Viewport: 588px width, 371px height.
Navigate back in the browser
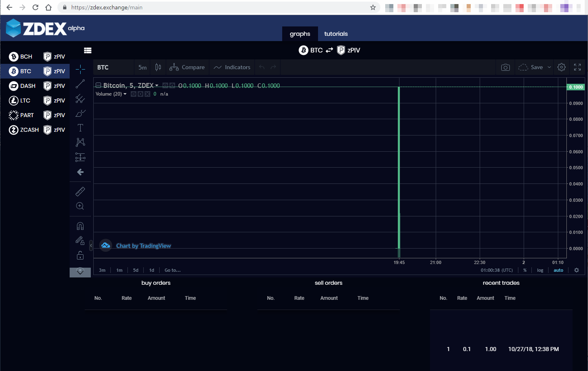coord(9,7)
